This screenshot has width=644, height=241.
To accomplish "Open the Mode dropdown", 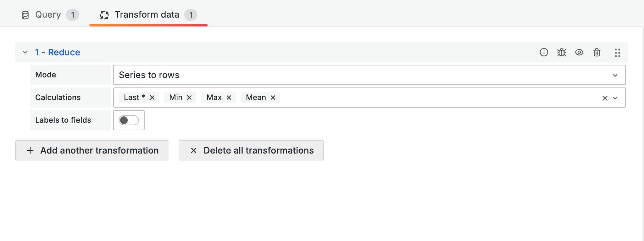I will point(369,75).
